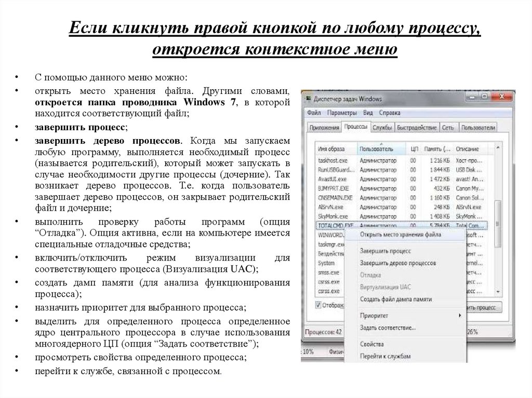Choose Завершить дерево процессов

click(404, 263)
